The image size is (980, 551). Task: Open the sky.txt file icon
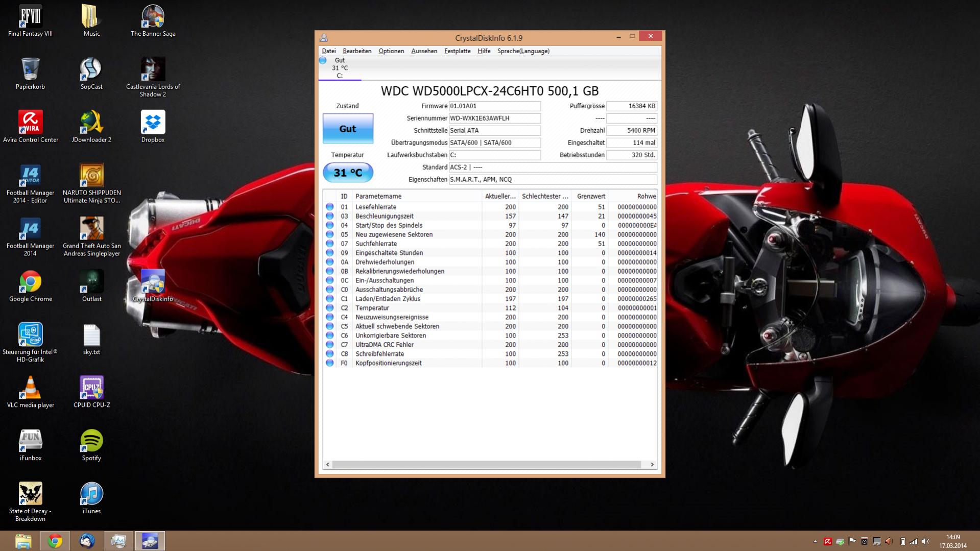coord(91,339)
